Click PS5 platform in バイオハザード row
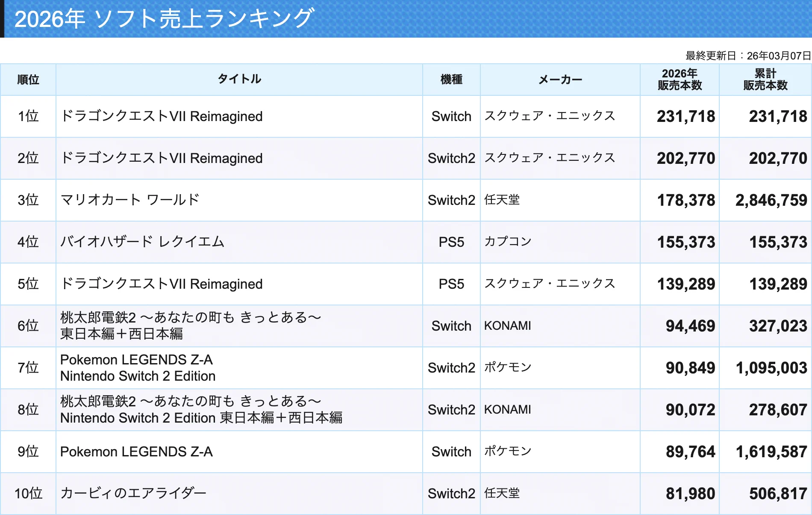The image size is (812, 515). (451, 242)
